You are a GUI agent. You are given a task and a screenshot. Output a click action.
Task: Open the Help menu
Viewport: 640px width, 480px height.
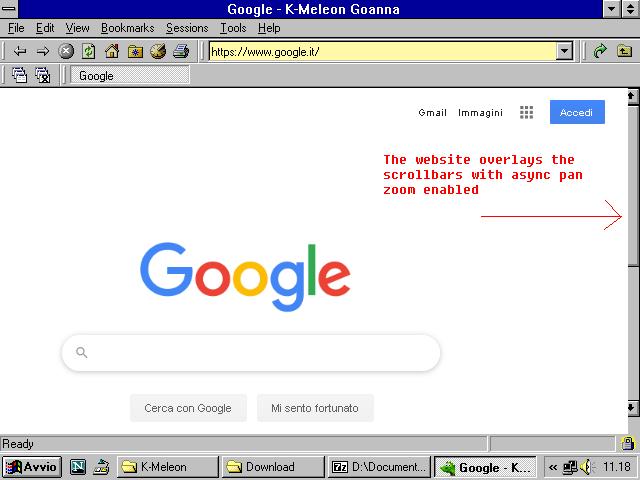(x=269, y=28)
